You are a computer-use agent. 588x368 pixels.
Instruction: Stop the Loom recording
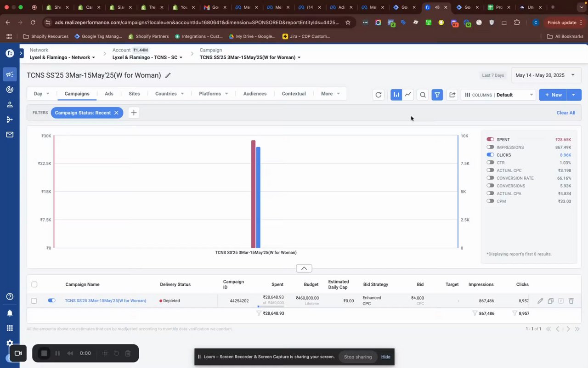44,353
